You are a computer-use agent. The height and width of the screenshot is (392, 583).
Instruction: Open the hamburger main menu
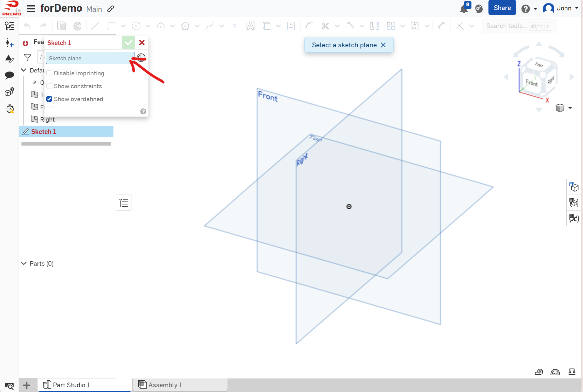click(31, 9)
